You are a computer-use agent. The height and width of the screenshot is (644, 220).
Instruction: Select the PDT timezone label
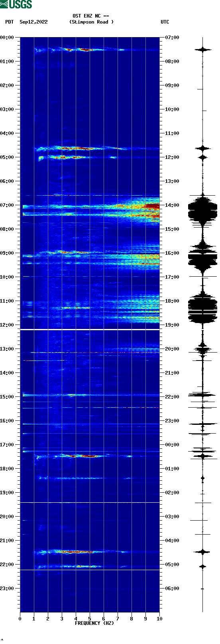[9, 22]
